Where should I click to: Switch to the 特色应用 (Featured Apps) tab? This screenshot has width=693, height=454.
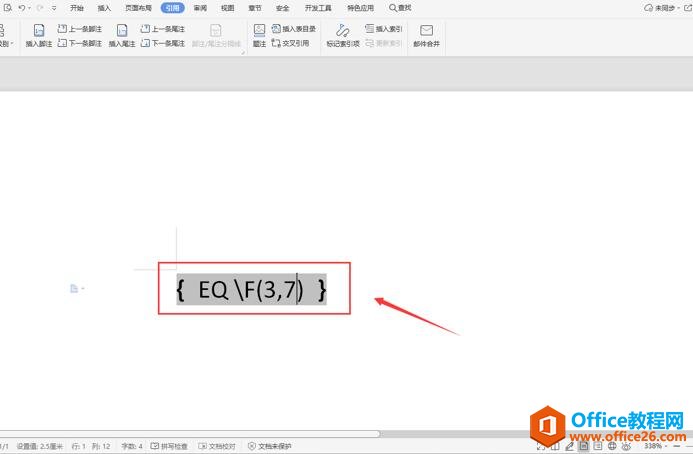pyautogui.click(x=361, y=8)
